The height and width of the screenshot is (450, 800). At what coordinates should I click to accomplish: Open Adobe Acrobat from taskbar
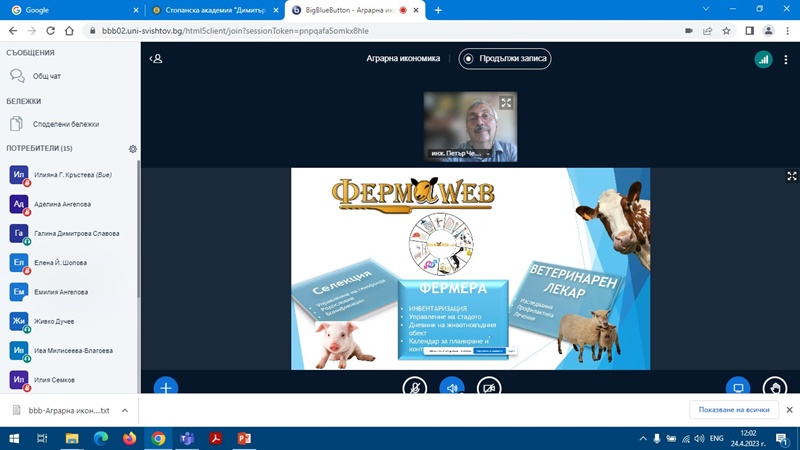216,438
